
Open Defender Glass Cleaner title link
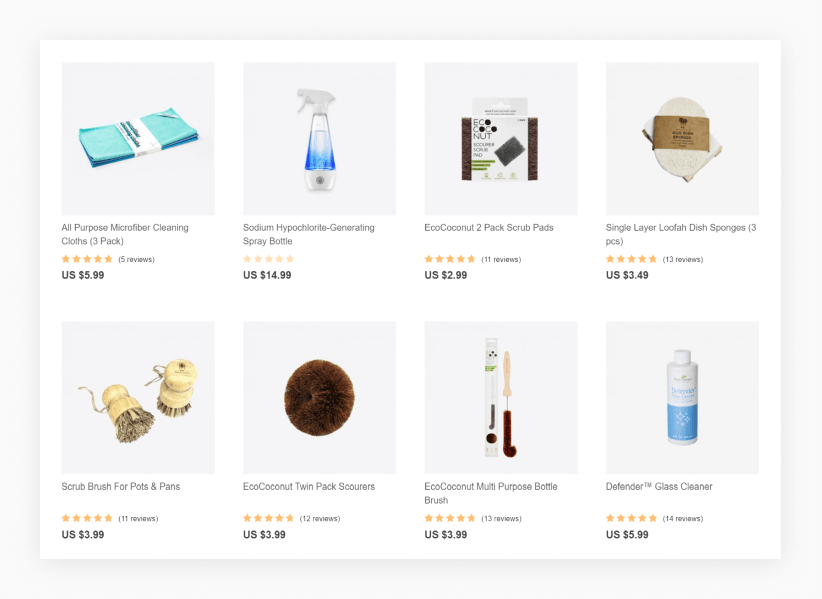659,486
